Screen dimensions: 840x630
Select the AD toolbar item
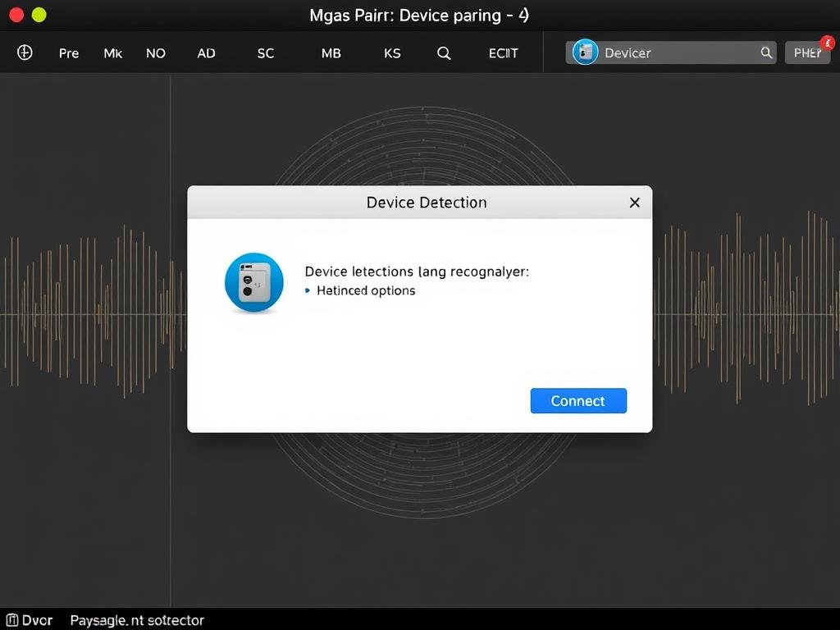(206, 53)
